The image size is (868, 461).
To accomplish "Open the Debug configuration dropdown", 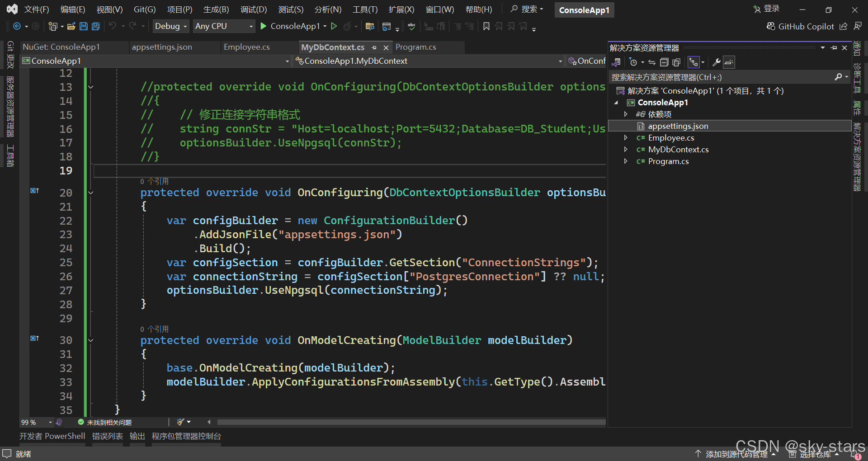I will (x=171, y=26).
